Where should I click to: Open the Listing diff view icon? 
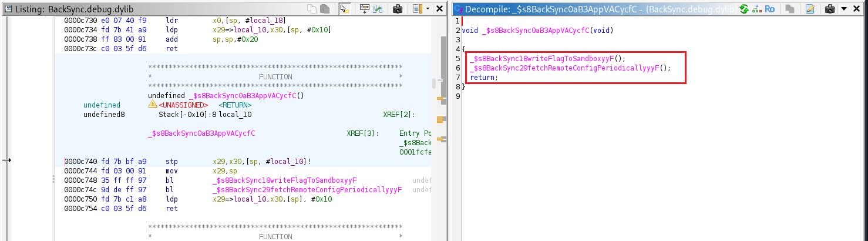point(378,9)
